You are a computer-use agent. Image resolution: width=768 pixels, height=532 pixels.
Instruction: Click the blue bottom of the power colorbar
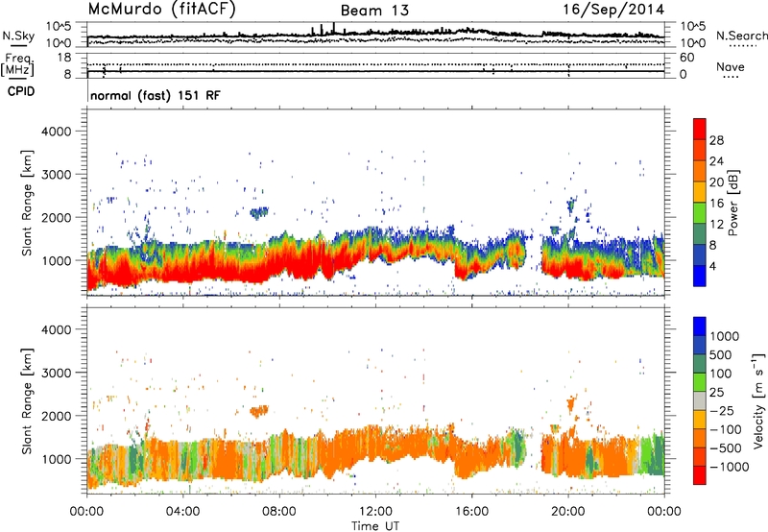pos(700,277)
